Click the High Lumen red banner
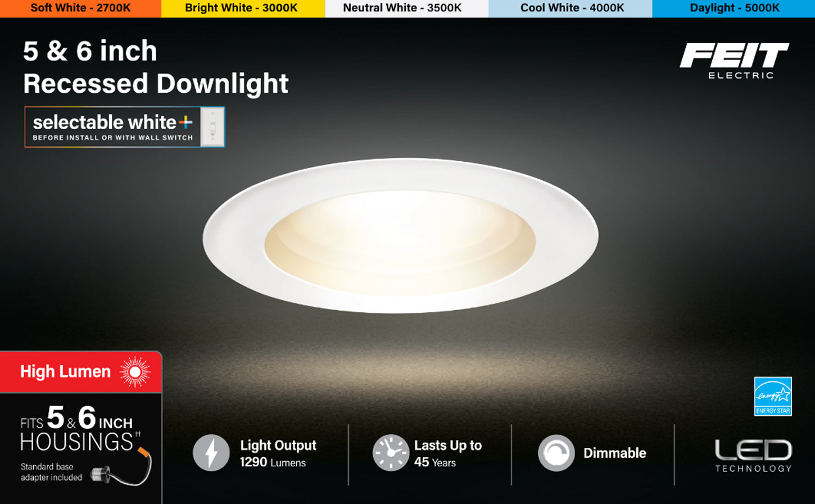This screenshot has height=504, width=815. pos(81,372)
